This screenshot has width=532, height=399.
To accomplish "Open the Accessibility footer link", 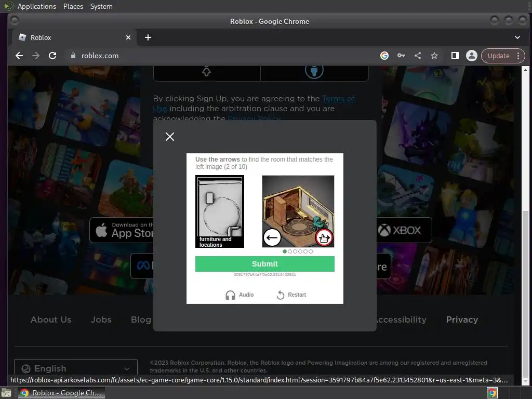I will 401,320.
